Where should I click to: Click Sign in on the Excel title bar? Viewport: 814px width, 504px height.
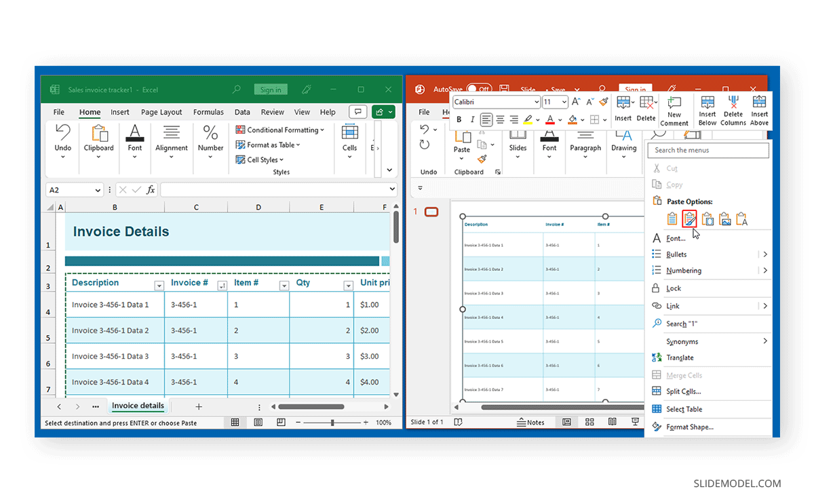tap(270, 89)
